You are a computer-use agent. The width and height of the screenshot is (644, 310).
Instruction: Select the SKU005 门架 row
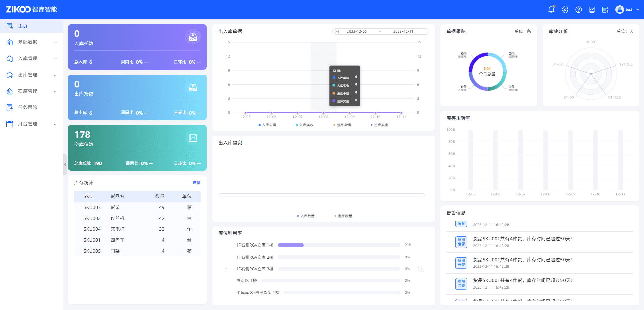(x=137, y=251)
